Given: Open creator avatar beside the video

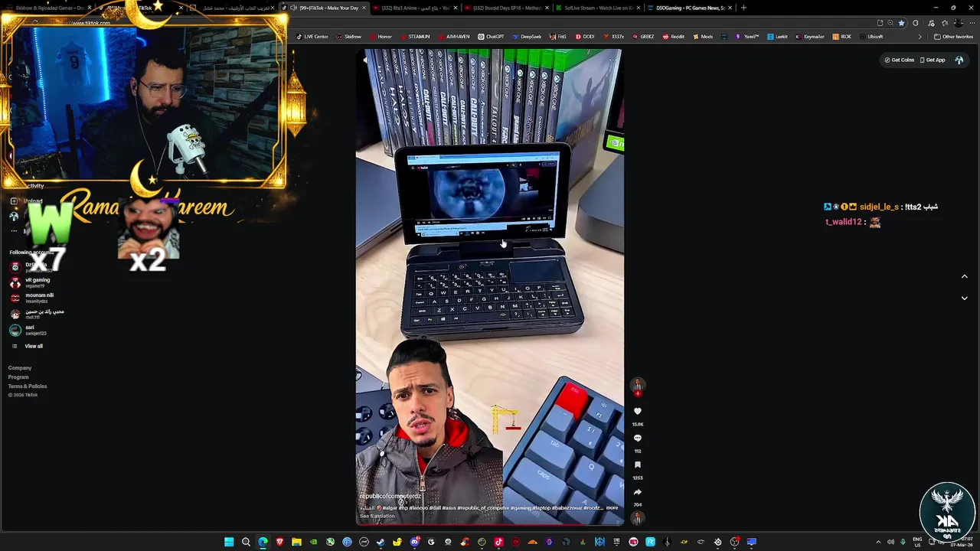Looking at the screenshot, I should tap(637, 386).
